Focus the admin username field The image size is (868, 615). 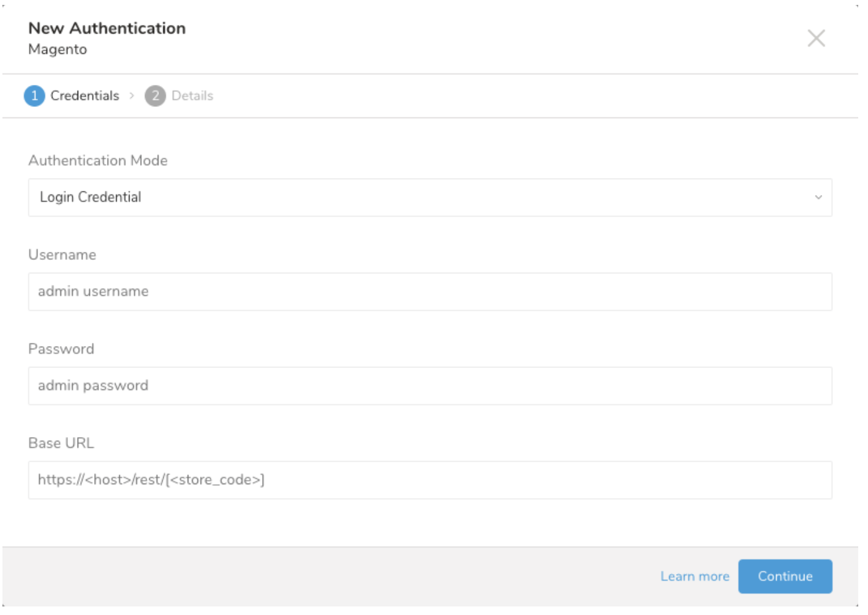coord(429,292)
